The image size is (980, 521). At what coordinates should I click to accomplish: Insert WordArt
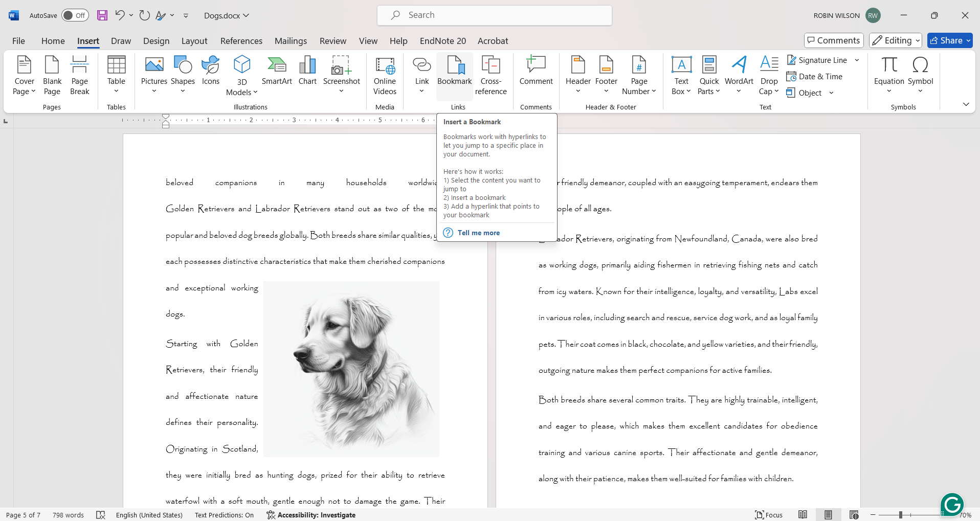point(739,72)
